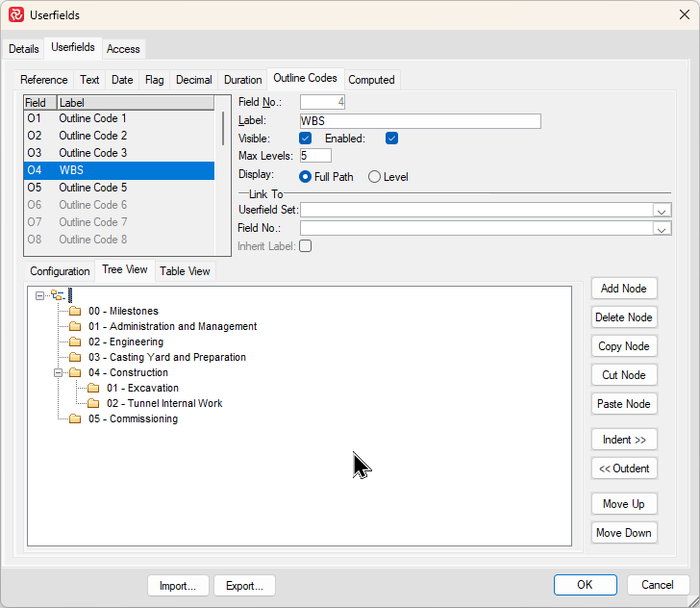Click the Add Node button
This screenshot has height=608, width=700.
(x=623, y=289)
